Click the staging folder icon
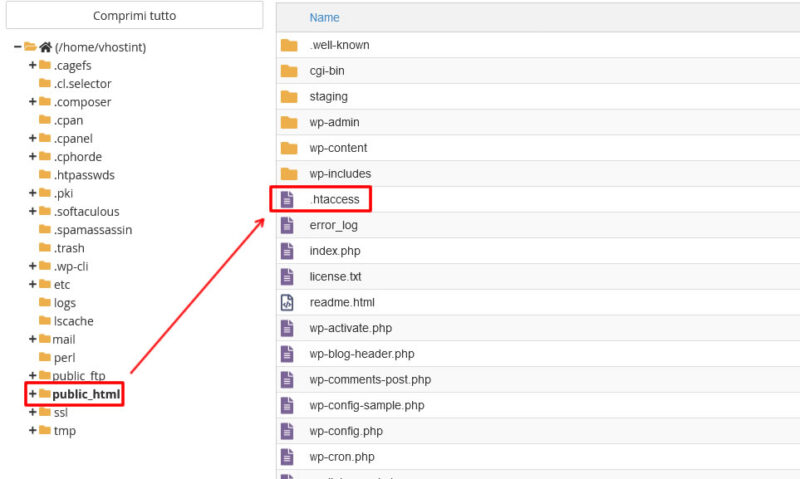 tap(289, 97)
